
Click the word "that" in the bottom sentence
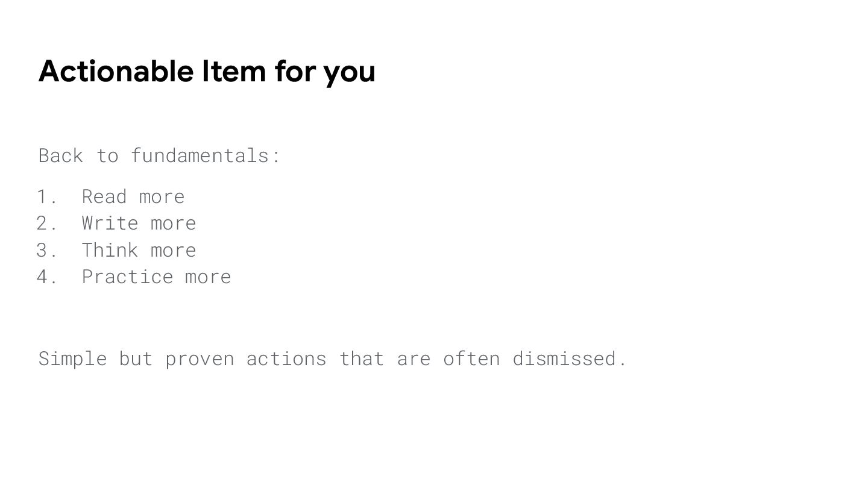click(x=362, y=358)
